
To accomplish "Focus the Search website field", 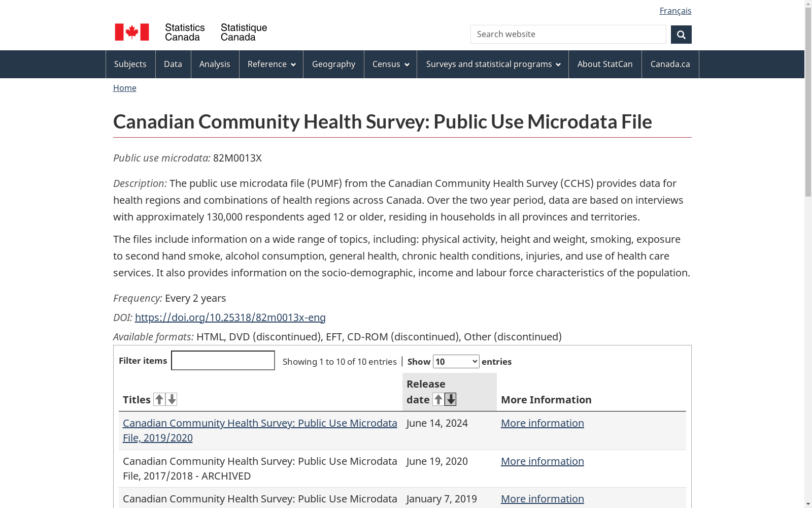I will pos(568,35).
